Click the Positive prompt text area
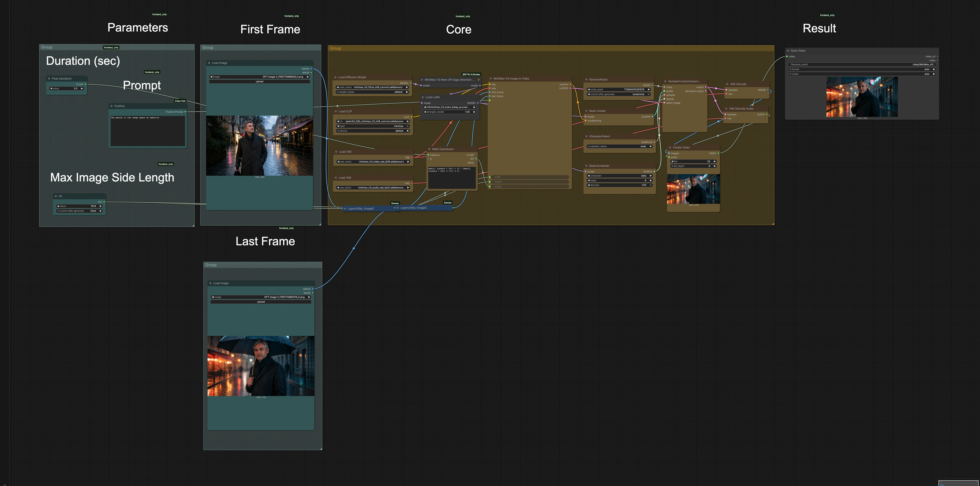Viewport: 980px width, 486px height. click(148, 131)
